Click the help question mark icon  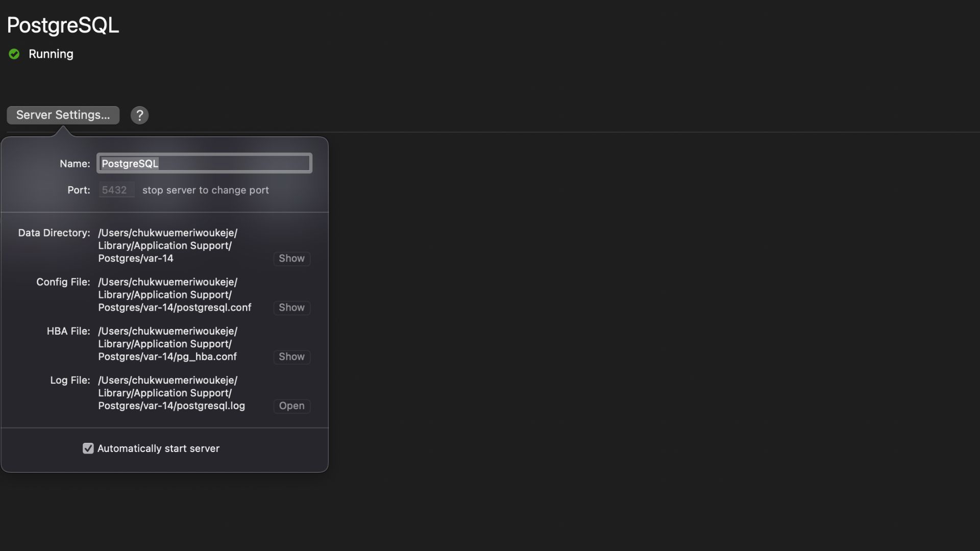pos(139,115)
